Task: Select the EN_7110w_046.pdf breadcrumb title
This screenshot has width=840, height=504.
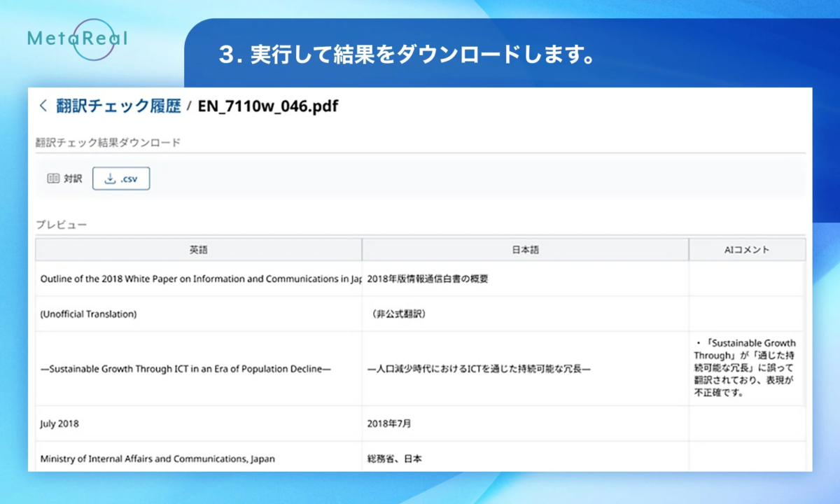Action: point(266,106)
